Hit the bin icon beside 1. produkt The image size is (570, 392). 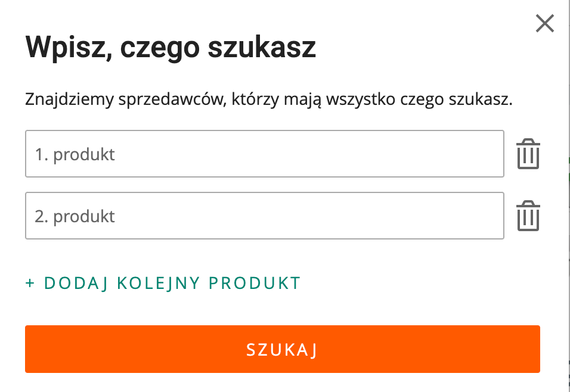[528, 154]
